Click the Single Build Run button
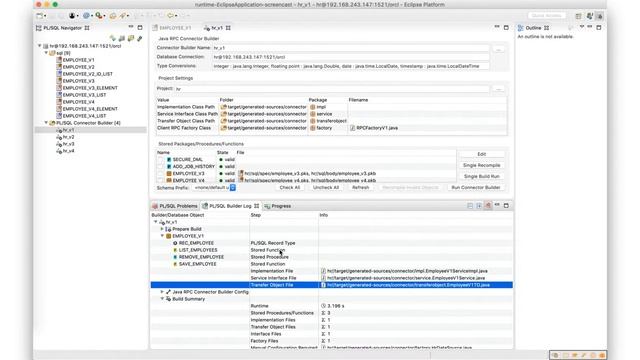Screen dimensions: 640x360 pos(482,176)
